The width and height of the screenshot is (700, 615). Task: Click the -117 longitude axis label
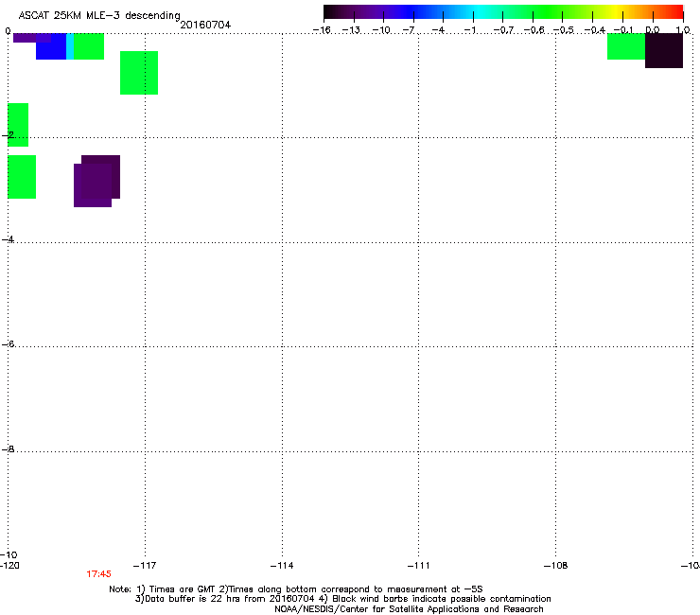145,566
